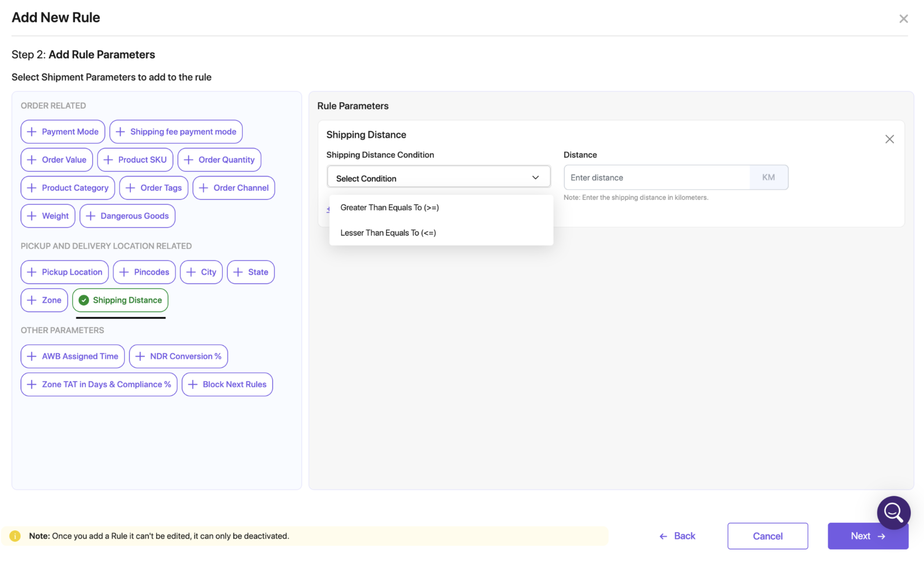Remove the Shipping Distance rule parameter card
Viewport: 924px width, 568px height.
tap(889, 139)
